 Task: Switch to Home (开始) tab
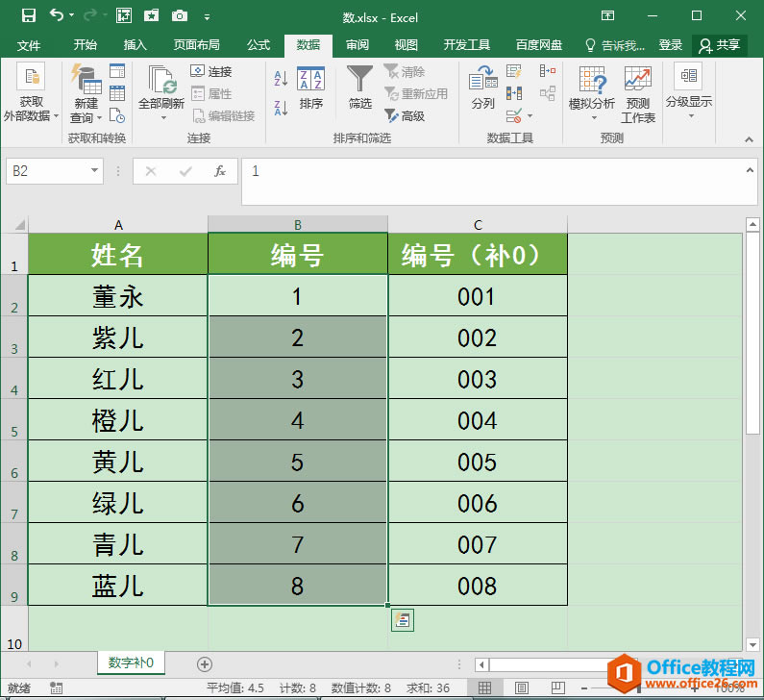point(86,45)
